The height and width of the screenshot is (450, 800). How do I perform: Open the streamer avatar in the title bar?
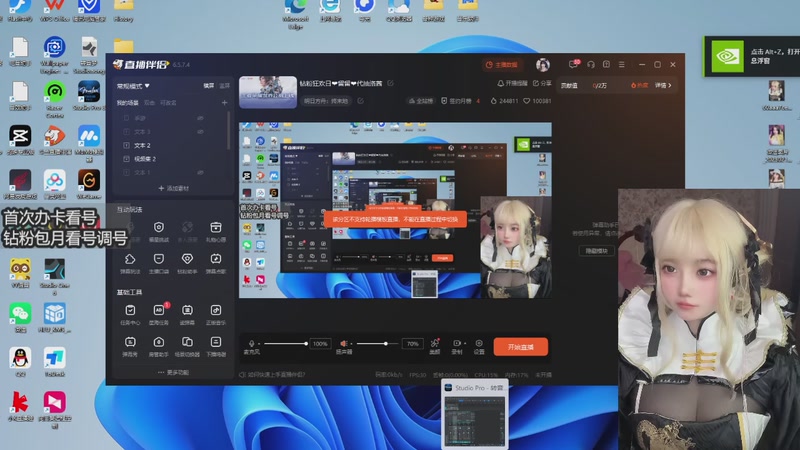point(543,65)
